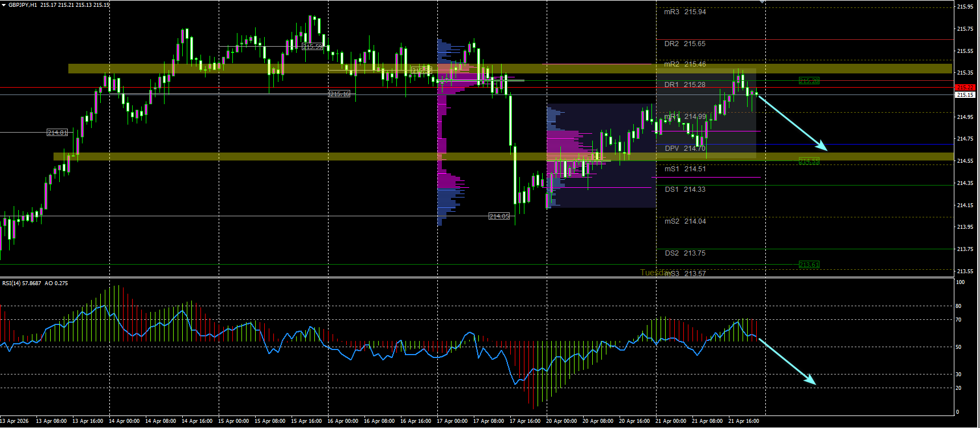Click the white 215.15 current price marker
The height and width of the screenshot is (428, 980).
pos(965,95)
